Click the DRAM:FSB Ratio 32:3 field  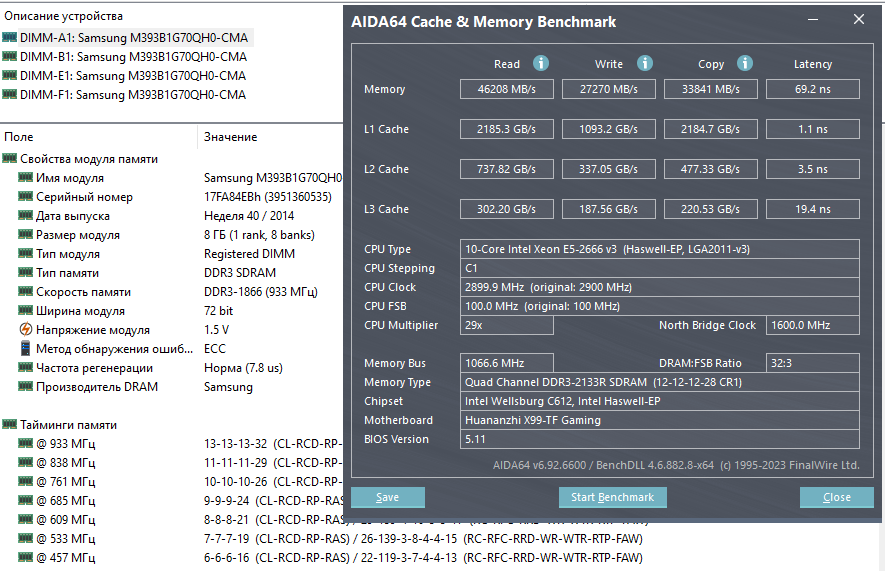tap(813, 363)
